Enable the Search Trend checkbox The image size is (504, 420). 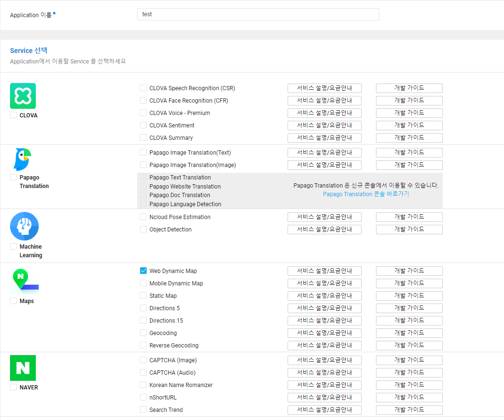coord(143,409)
